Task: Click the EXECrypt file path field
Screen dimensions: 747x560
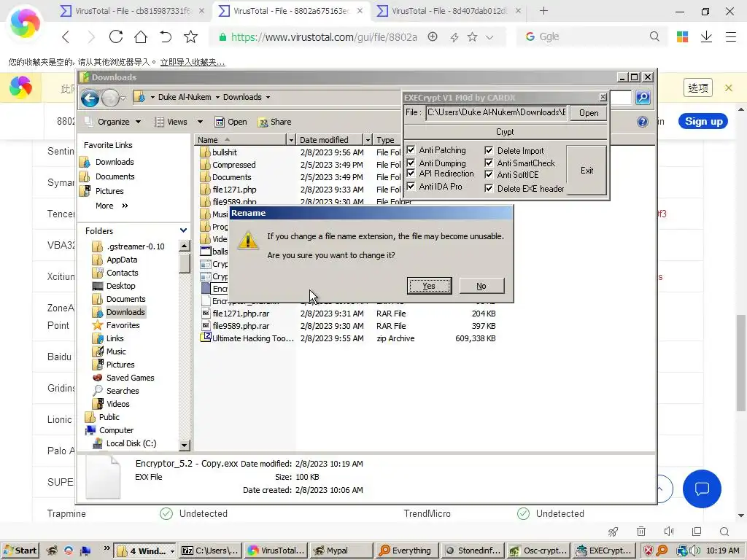Action: tap(496, 112)
